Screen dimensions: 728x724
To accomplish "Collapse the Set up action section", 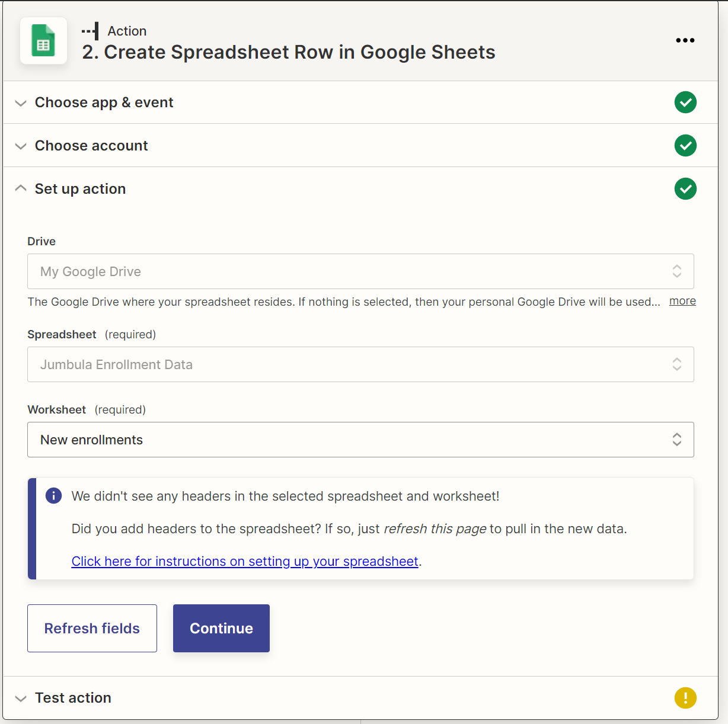I will (21, 188).
